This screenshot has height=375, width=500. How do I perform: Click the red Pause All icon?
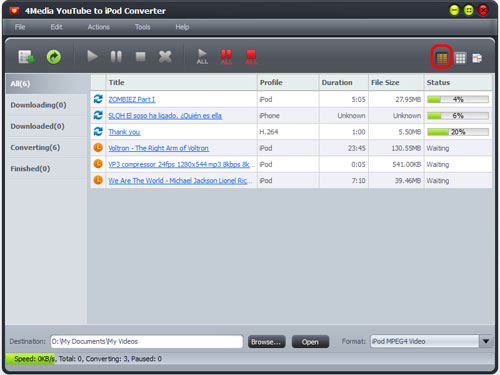click(226, 57)
